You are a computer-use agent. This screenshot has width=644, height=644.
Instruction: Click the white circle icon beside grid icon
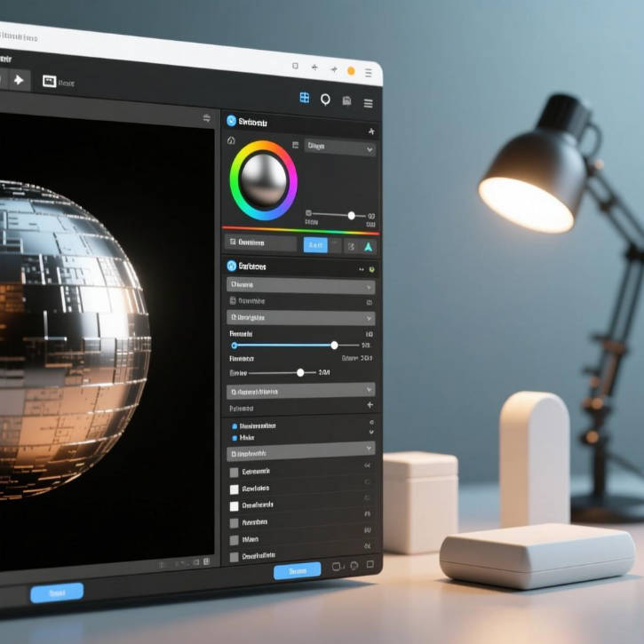click(325, 99)
